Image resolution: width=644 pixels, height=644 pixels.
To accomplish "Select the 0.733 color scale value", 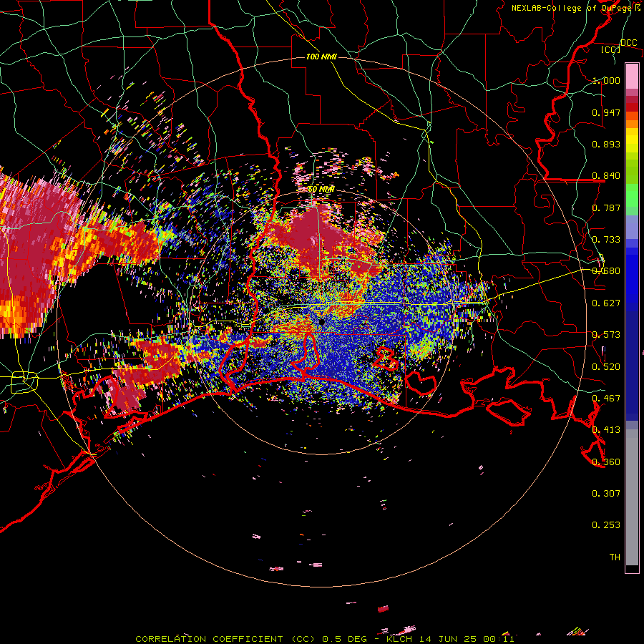I will [x=606, y=240].
